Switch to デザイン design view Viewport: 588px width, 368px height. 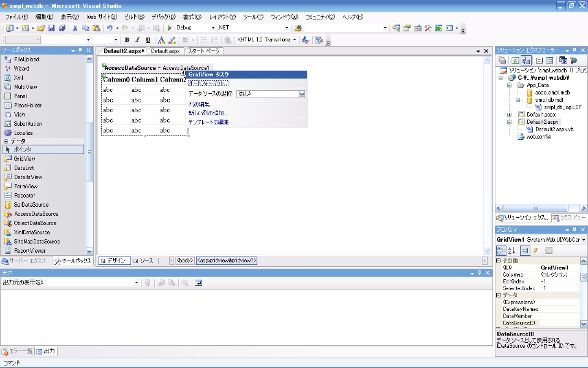point(114,261)
